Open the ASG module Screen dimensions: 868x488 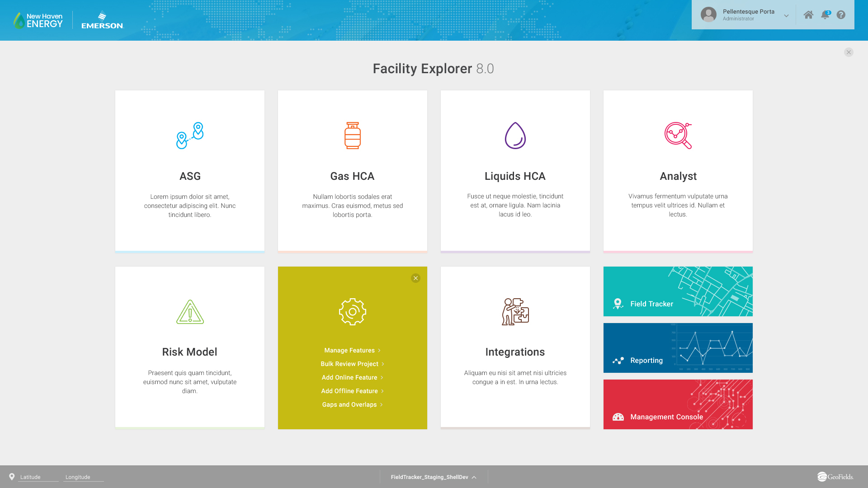pyautogui.click(x=189, y=170)
